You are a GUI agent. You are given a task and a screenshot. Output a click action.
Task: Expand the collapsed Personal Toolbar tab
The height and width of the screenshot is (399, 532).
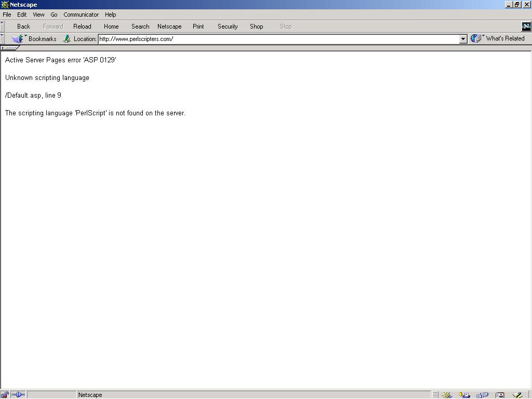tap(9, 48)
